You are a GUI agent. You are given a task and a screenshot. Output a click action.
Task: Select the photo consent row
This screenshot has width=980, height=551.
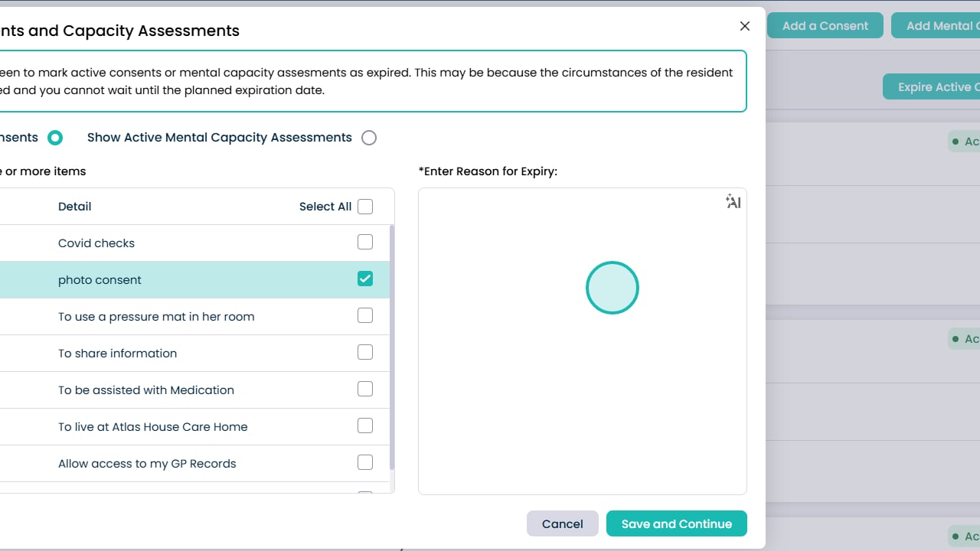point(191,280)
